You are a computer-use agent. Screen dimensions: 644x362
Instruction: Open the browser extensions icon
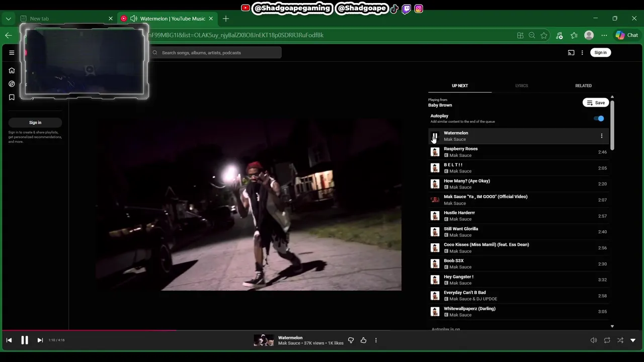coord(559,35)
